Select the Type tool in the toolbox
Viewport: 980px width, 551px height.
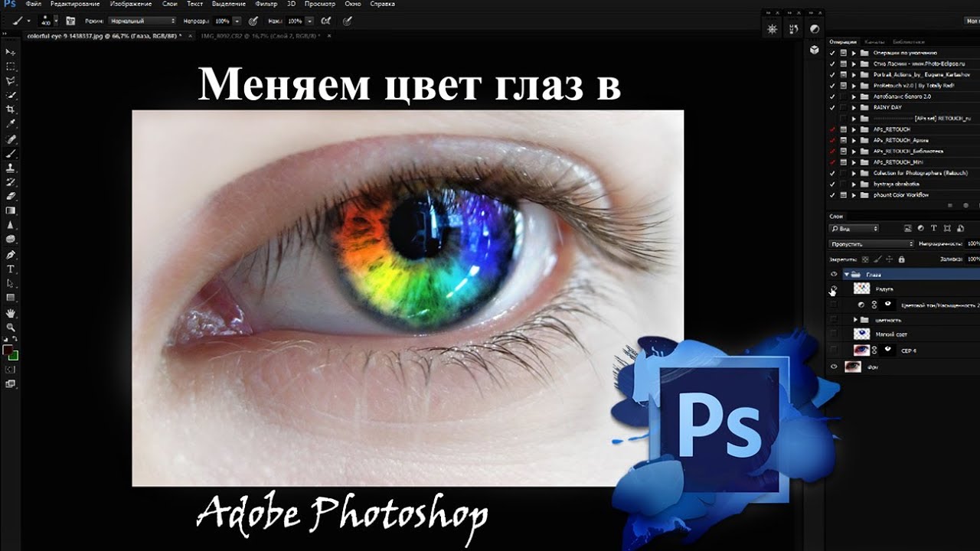[x=11, y=269]
